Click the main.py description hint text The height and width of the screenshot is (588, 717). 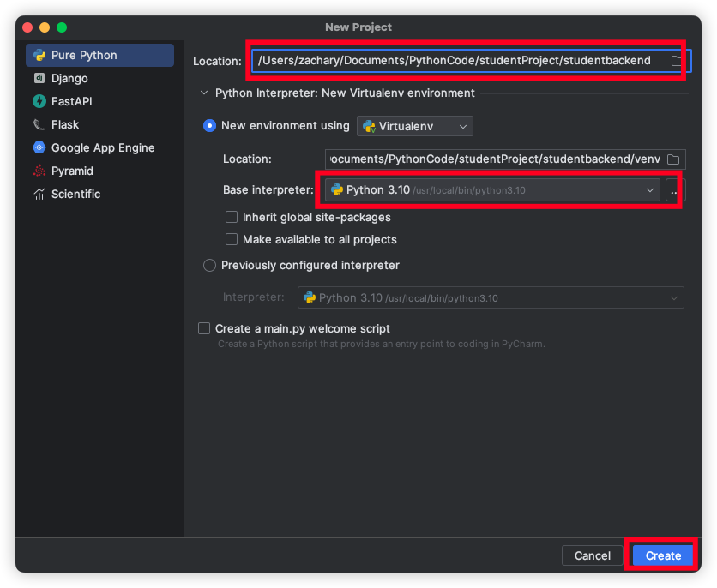click(382, 344)
